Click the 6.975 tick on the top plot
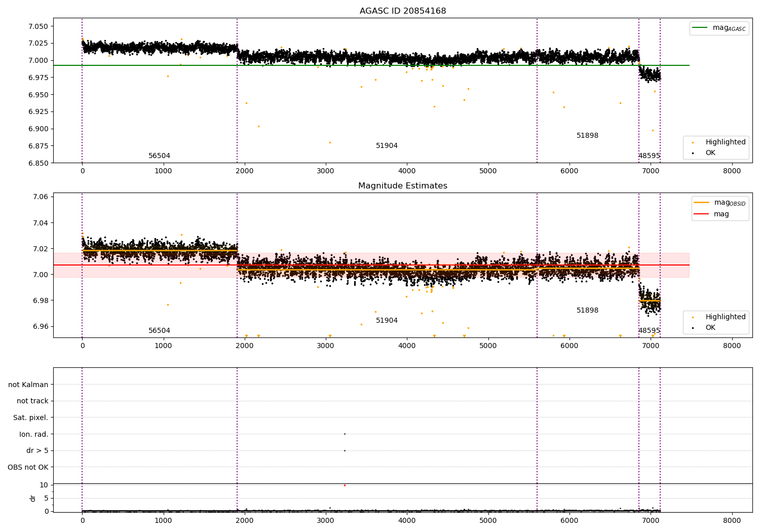This screenshot has height=532, width=760. (38, 78)
